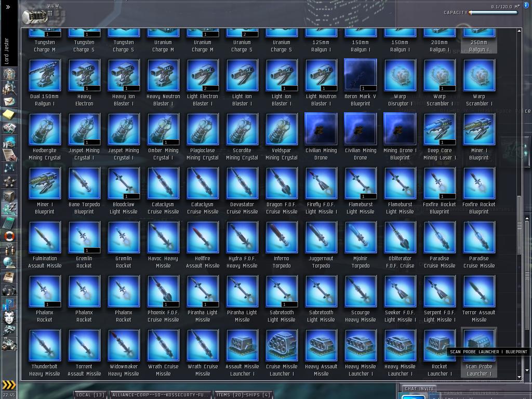Select the Phoenix F.O.F. Cruise Missile
532x399 pixels.
(x=163, y=299)
